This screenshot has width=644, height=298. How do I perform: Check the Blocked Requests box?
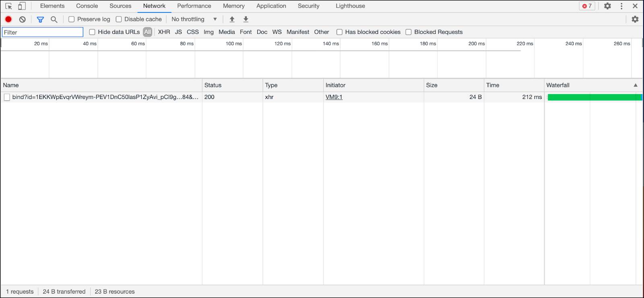click(409, 32)
